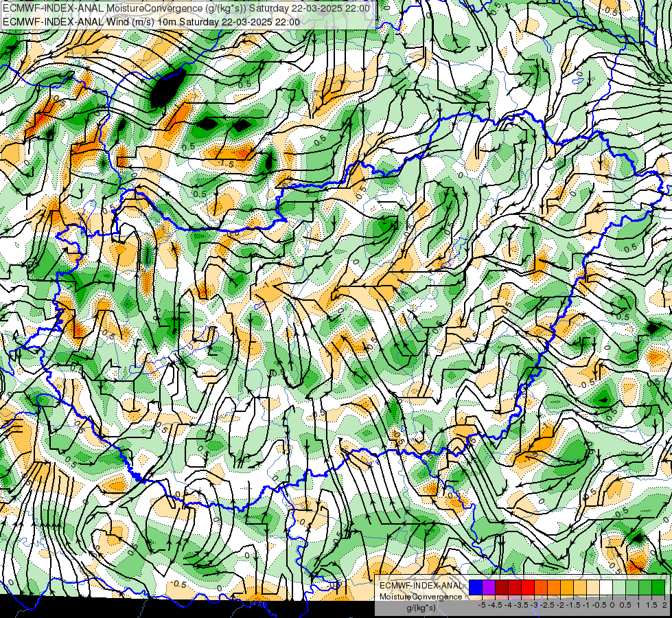Select the white legend swatch

pyautogui.click(x=606, y=588)
